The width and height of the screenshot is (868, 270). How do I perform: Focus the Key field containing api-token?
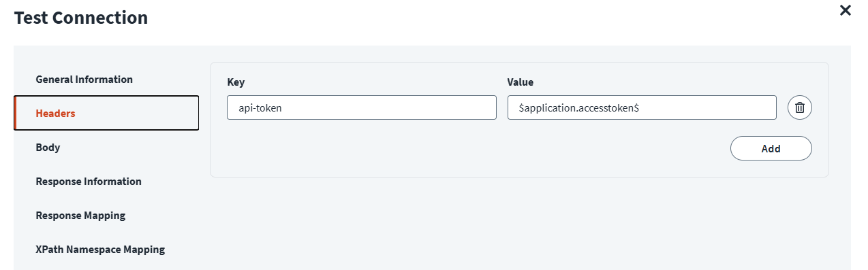click(x=361, y=107)
